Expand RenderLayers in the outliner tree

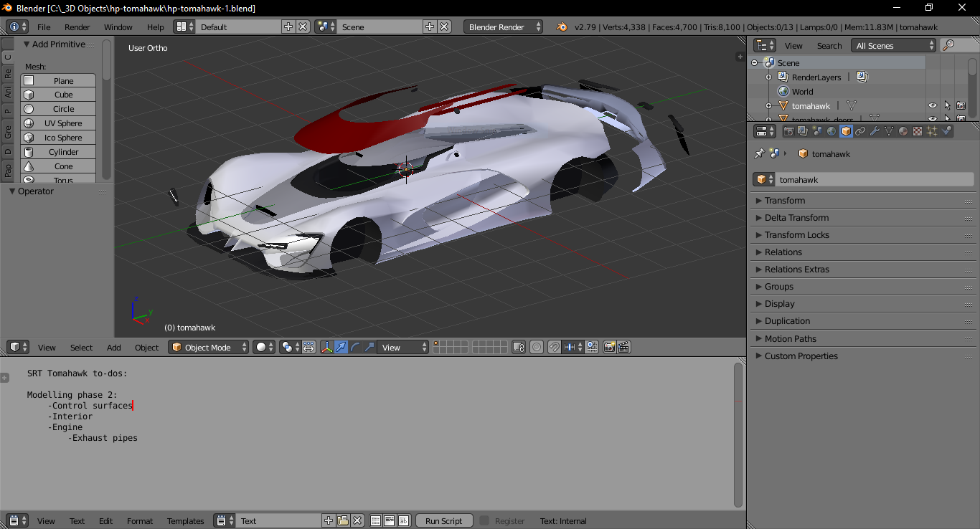click(768, 77)
